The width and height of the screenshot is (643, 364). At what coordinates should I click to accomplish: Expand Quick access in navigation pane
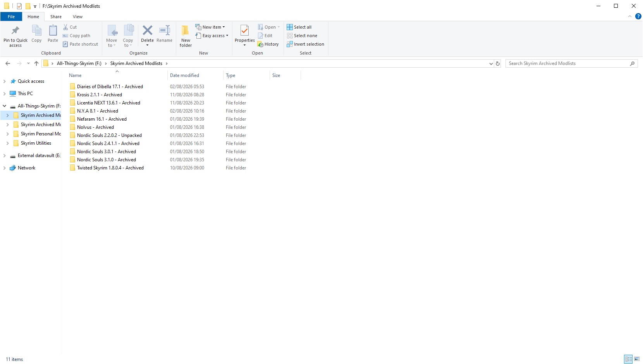click(x=4, y=81)
